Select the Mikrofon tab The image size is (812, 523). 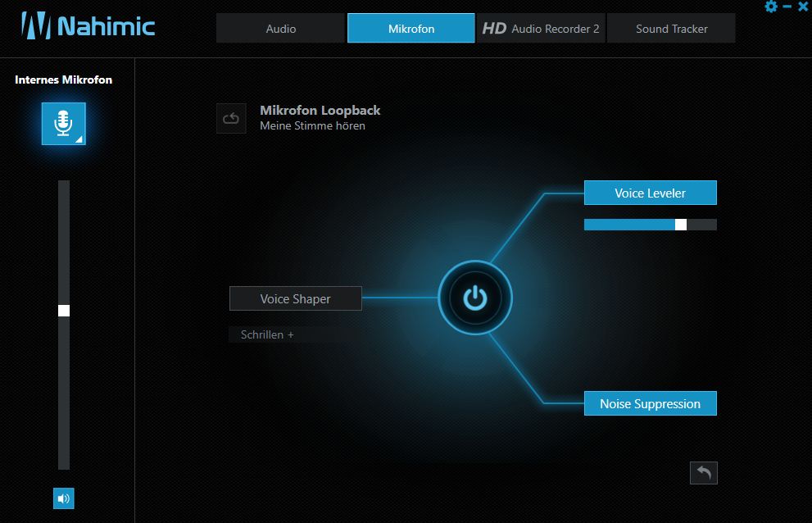point(411,29)
